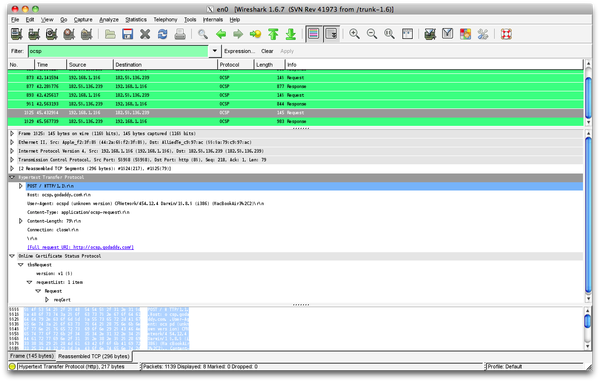Expand the reqCert node
600x382 pixels.
(47, 300)
